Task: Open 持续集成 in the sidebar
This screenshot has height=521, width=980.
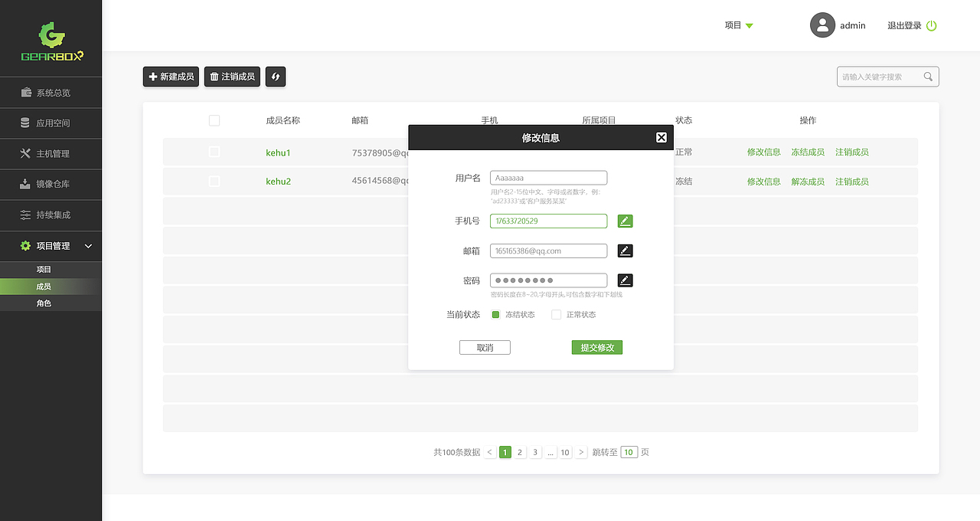Action: [51, 215]
